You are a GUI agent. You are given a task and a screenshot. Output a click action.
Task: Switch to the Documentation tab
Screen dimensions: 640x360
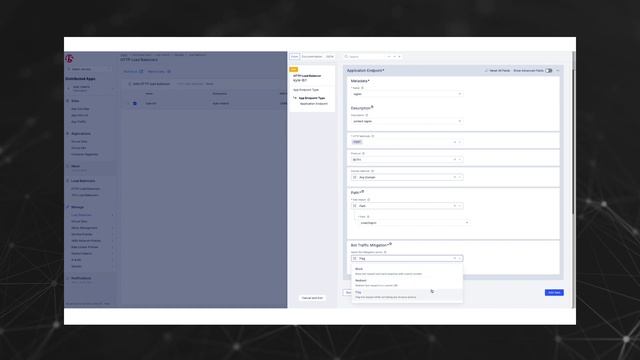tap(312, 56)
